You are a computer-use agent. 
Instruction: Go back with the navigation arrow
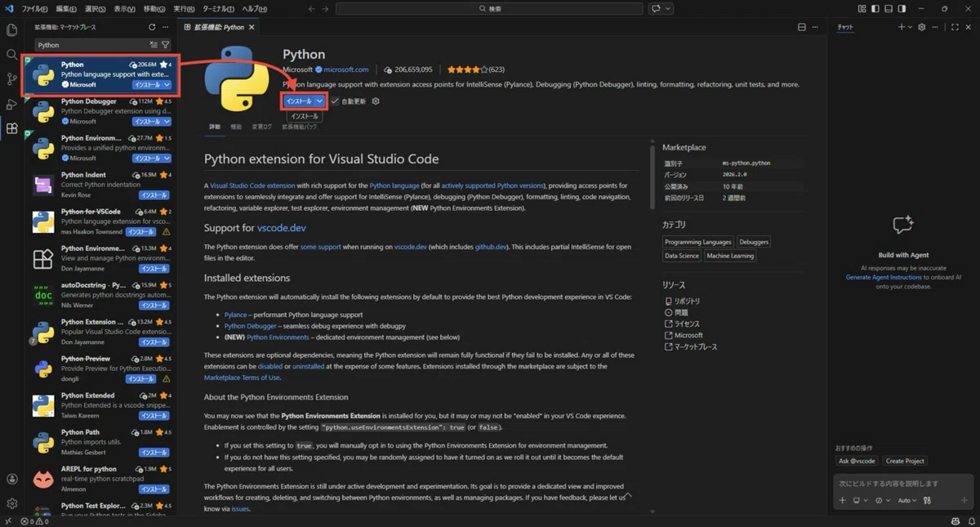[x=312, y=8]
